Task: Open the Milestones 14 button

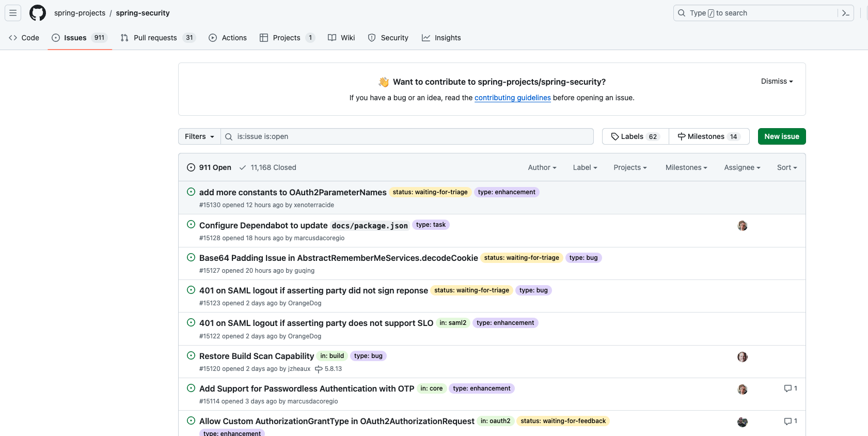Action: [709, 136]
